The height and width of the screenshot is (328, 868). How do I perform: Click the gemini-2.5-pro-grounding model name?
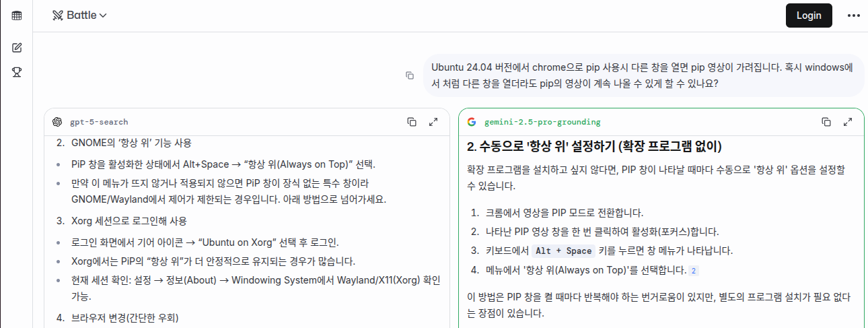pyautogui.click(x=542, y=122)
